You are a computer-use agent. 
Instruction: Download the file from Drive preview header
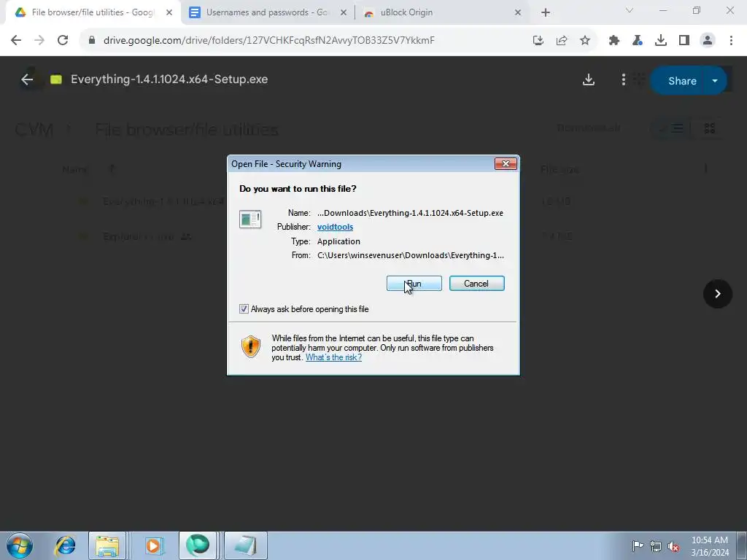589,79
